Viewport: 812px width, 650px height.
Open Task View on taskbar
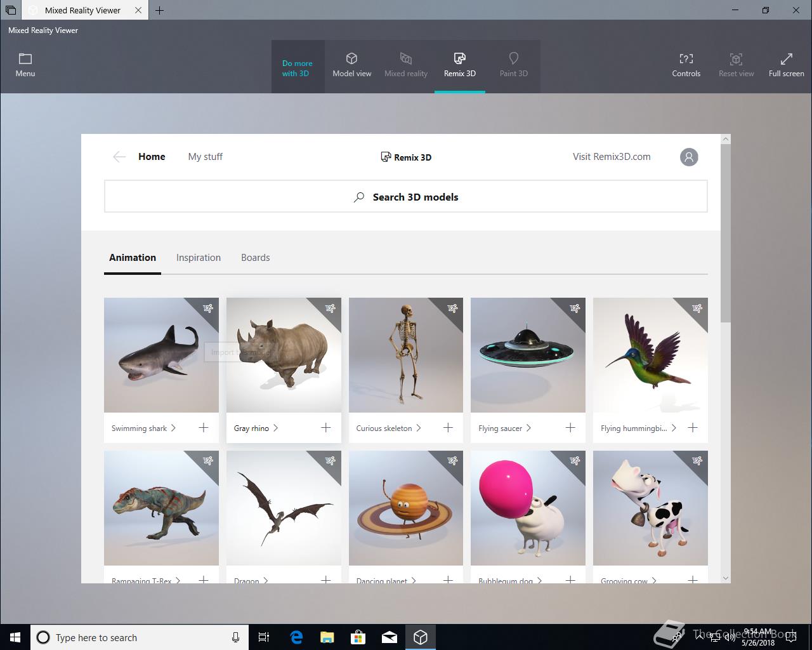265,637
